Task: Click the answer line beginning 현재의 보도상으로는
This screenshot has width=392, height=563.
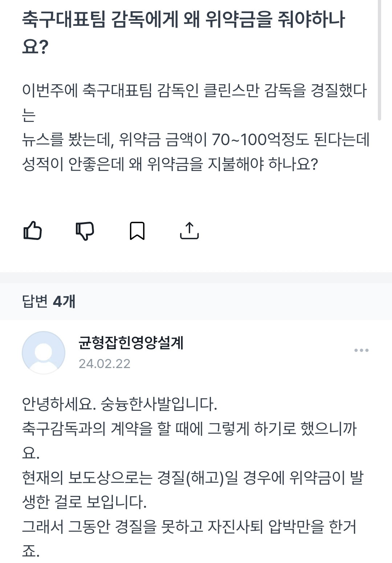Action: point(193,478)
